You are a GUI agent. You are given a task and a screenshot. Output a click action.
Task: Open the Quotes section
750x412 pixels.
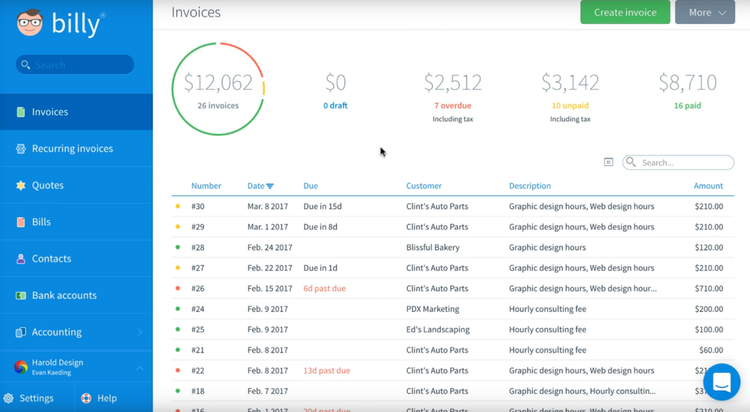[77, 185]
